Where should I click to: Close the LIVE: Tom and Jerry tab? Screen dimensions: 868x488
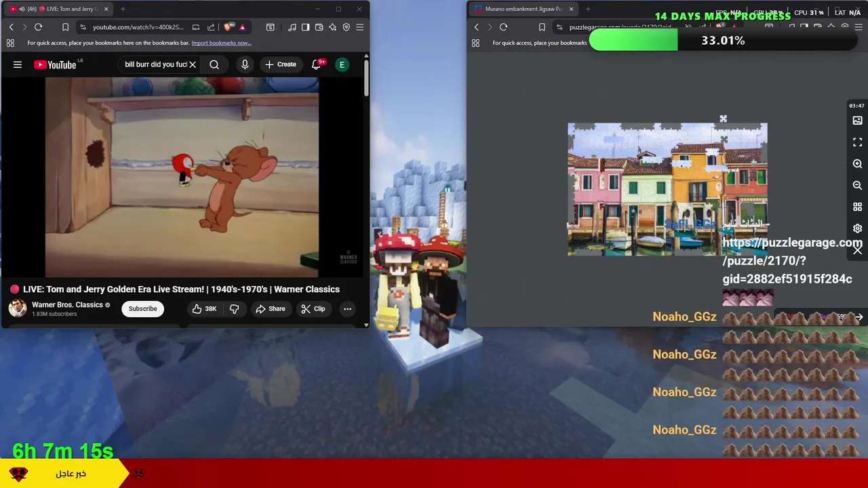[106, 9]
